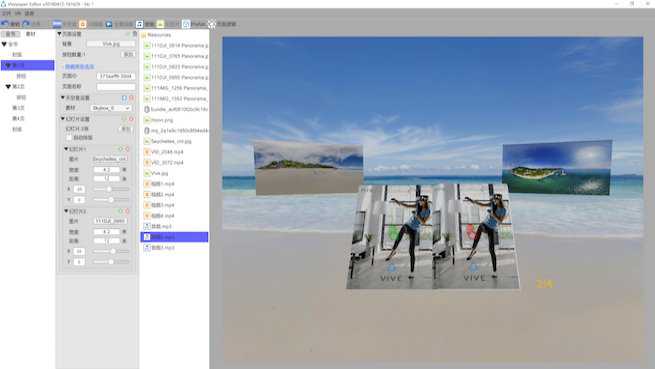Switch to the second tab of left panel
Viewport: 655px width, 369px height.
31,34
